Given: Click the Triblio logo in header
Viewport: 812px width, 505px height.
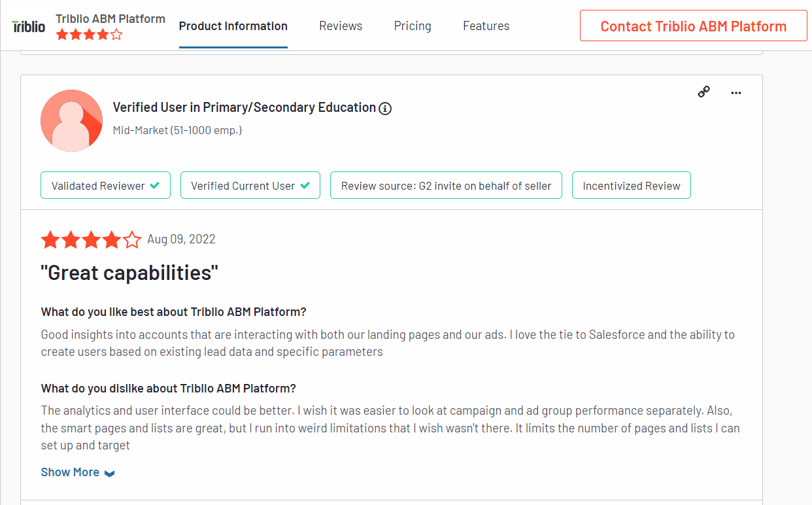Looking at the screenshot, I should tap(29, 26).
